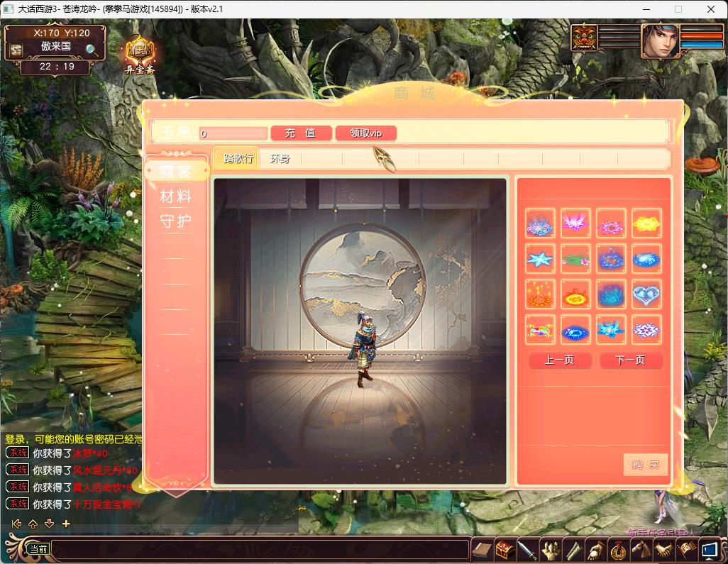Click the handshake icon in bottom toolbar
This screenshot has height=564, width=728.
tap(663, 550)
